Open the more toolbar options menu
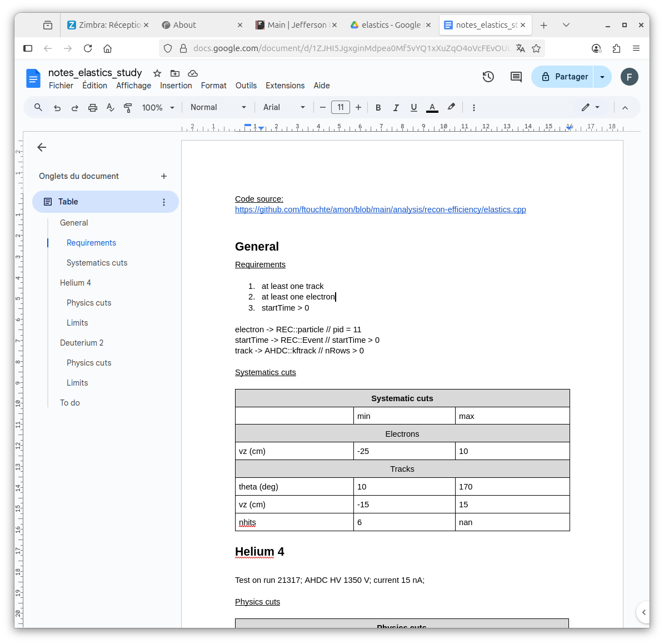 click(x=474, y=108)
